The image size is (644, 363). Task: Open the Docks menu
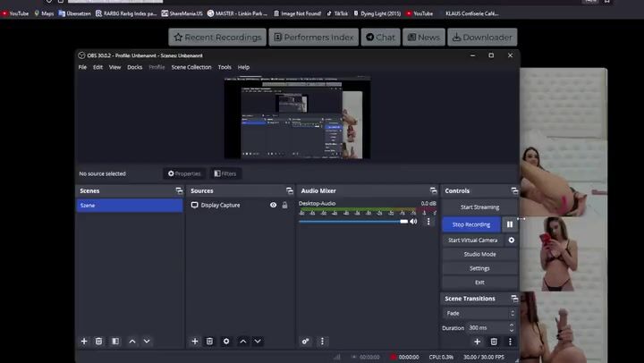pos(135,67)
